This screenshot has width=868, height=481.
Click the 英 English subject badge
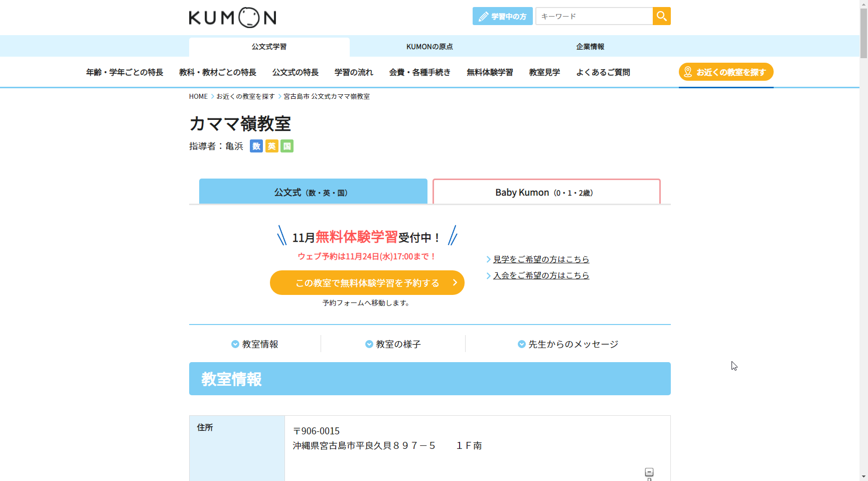272,146
